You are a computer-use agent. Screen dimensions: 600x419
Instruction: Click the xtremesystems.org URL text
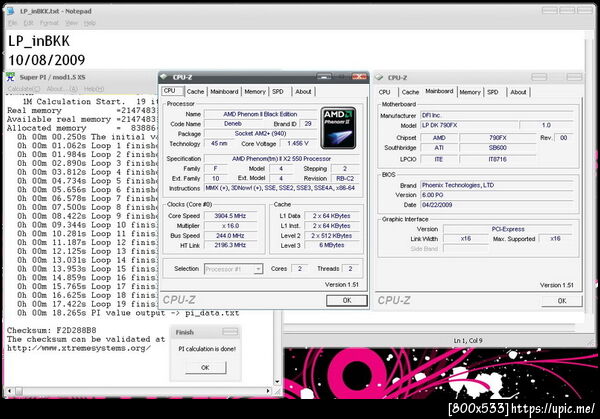(79, 348)
